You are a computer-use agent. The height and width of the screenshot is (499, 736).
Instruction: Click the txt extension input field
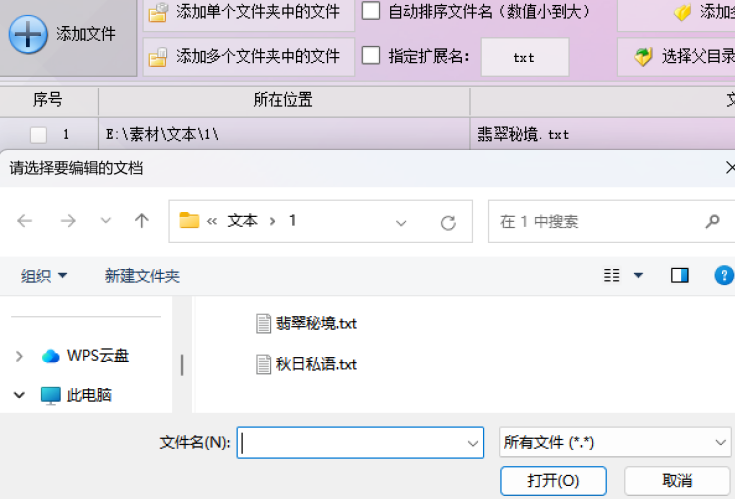525,57
